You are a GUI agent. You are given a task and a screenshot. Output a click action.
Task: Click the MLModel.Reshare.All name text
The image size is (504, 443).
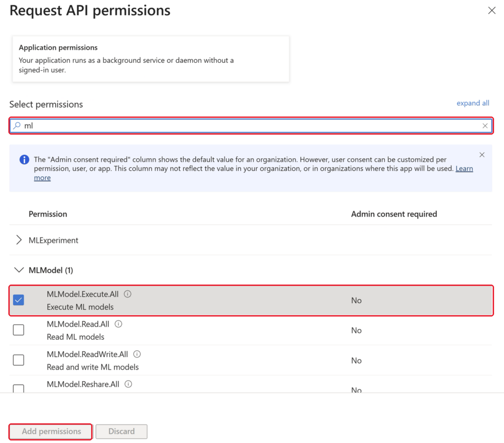[83, 384]
